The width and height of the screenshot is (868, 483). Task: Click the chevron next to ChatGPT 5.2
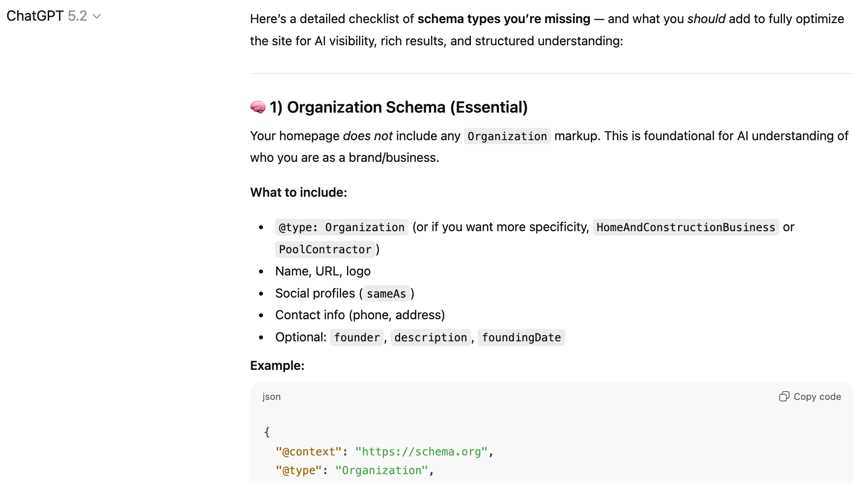(97, 16)
